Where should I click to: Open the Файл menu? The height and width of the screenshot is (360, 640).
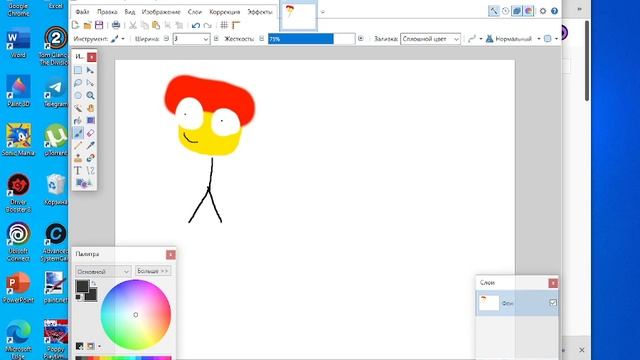tap(82, 12)
